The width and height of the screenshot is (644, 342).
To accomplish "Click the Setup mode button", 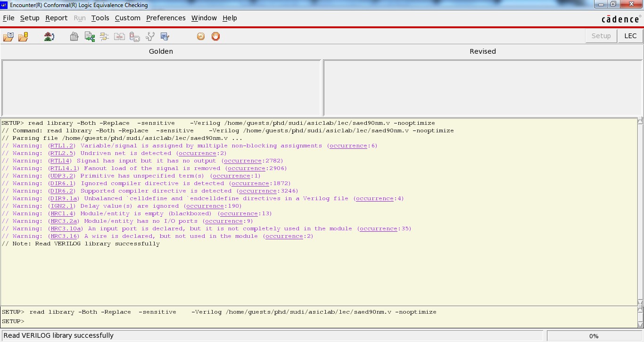I will click(x=601, y=36).
